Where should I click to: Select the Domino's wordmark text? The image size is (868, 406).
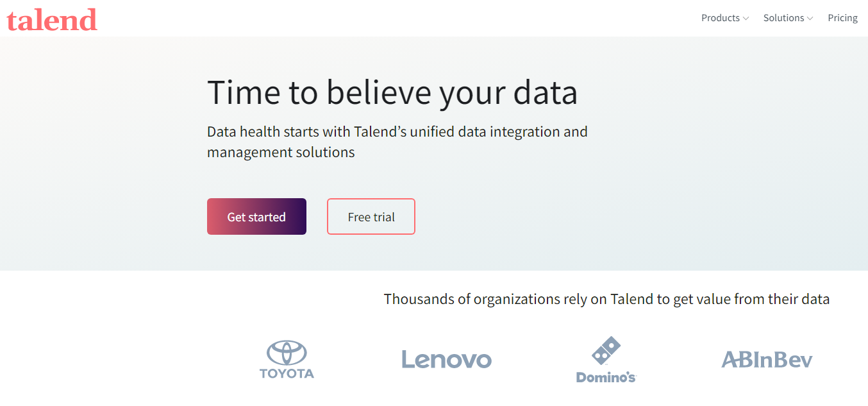coord(606,377)
